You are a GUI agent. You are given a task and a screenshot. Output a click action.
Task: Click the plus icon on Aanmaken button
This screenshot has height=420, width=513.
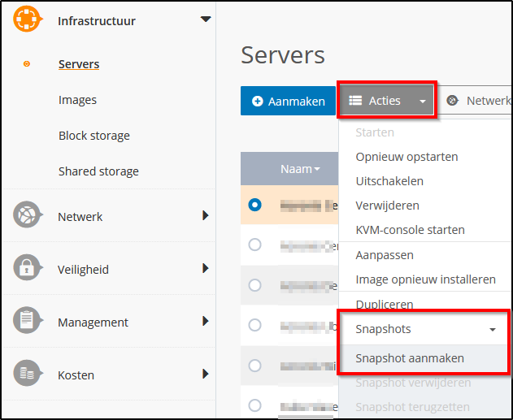point(258,102)
